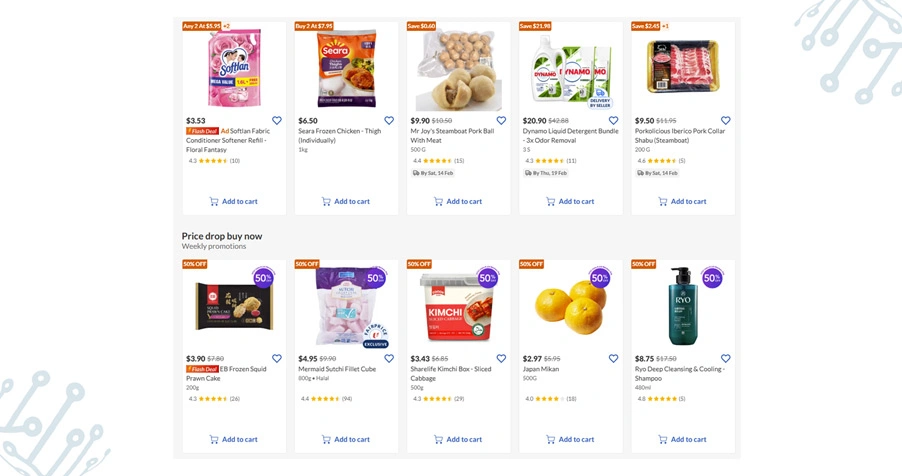Add Japan Mikan to cart

[x=570, y=439]
